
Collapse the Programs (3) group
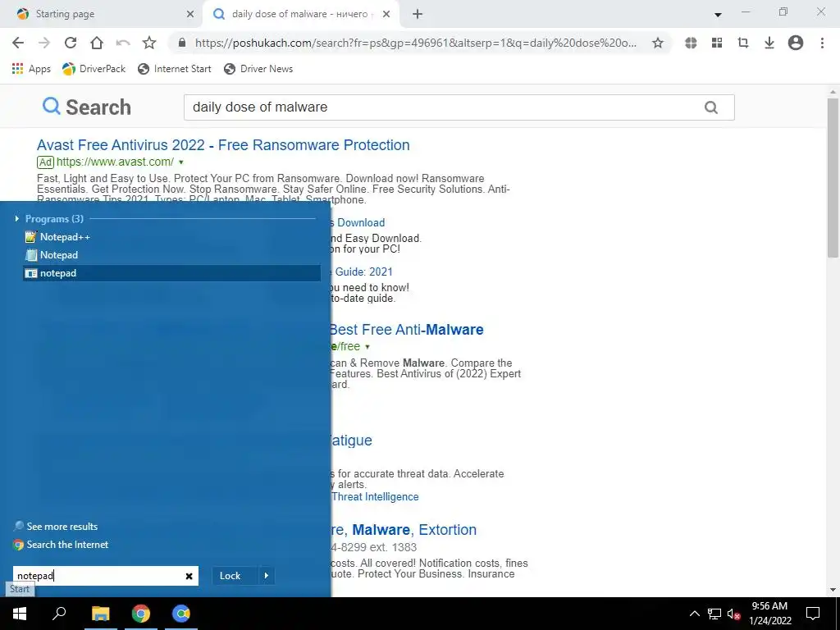(x=17, y=218)
